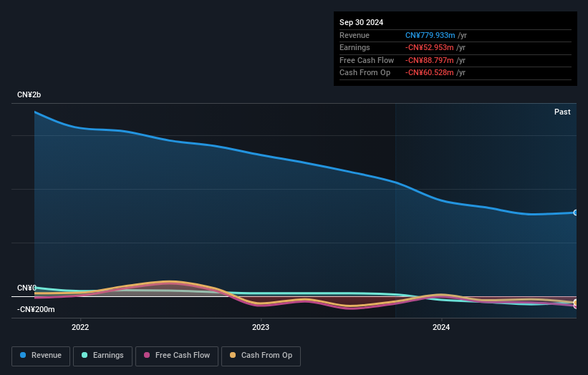Click the revenue endpoint marker on the blue line
The image size is (588, 375).
[576, 213]
